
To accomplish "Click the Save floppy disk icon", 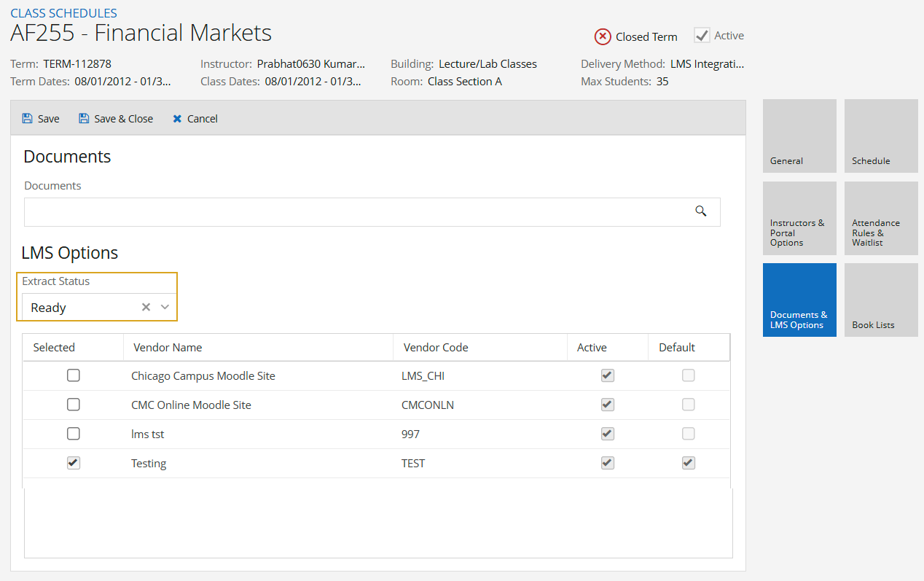I will click(28, 119).
